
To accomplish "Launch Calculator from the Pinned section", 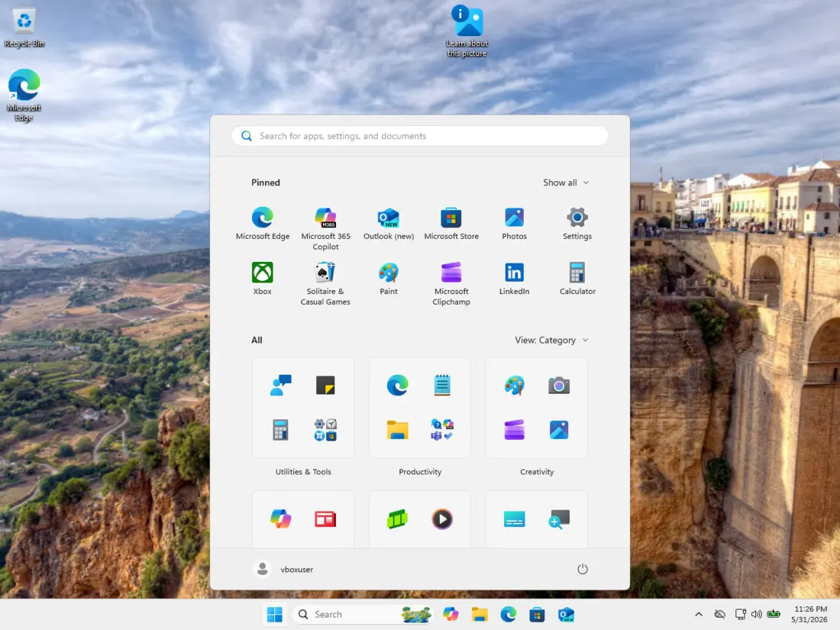I will pyautogui.click(x=577, y=279).
